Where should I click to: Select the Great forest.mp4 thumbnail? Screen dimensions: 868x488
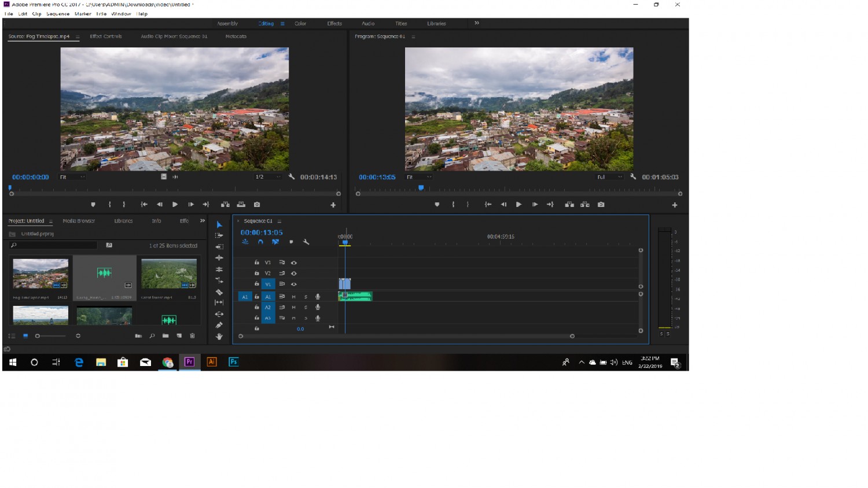pos(169,273)
